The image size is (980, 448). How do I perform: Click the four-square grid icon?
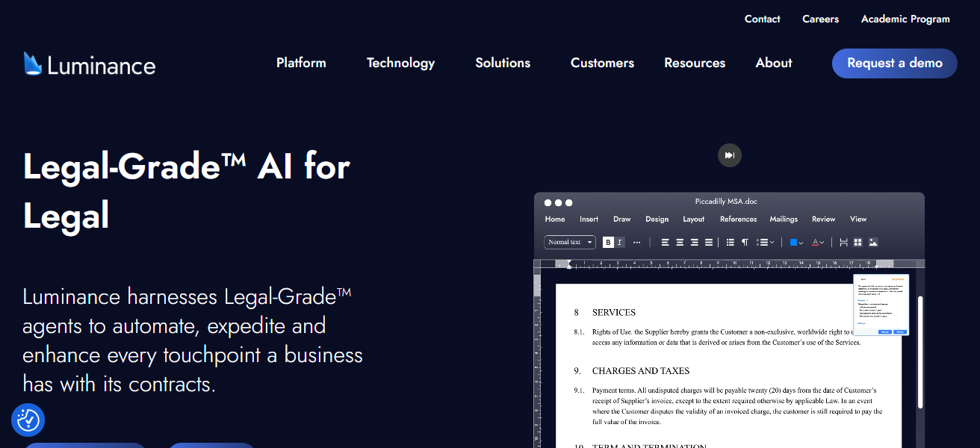858,242
